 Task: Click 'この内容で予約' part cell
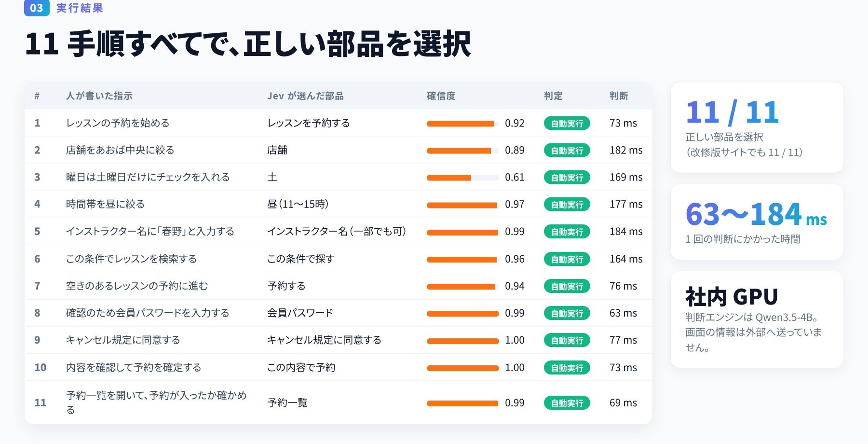[301, 367]
